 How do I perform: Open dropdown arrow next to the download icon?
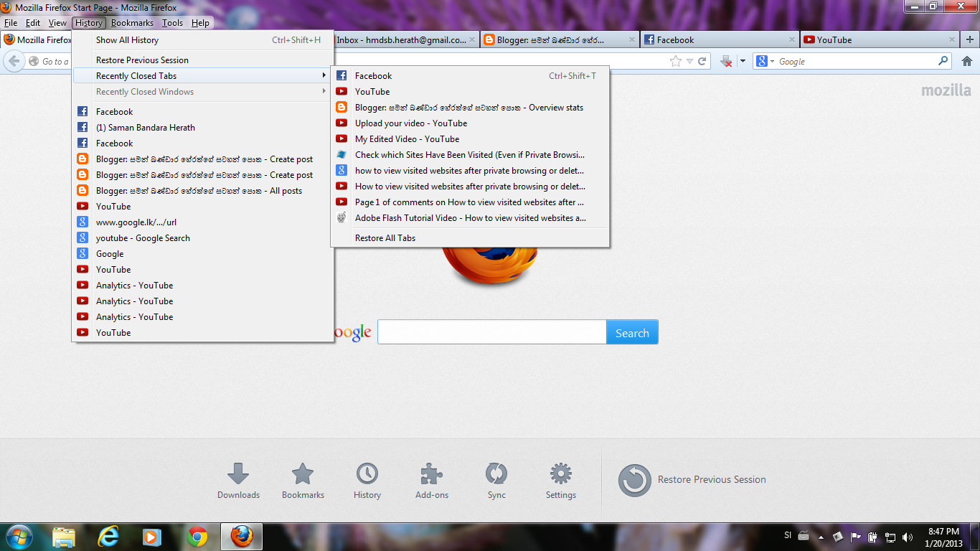pyautogui.click(x=743, y=62)
